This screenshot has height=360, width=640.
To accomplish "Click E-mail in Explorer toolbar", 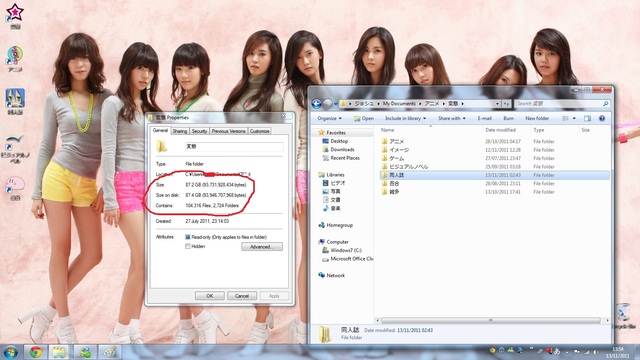I will click(x=484, y=118).
